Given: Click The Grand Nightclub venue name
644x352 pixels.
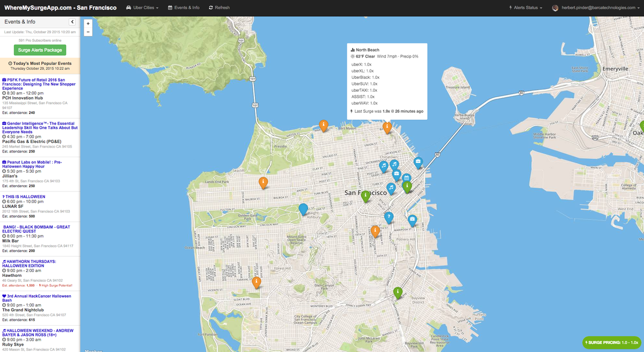Looking at the screenshot, I should point(22,310).
